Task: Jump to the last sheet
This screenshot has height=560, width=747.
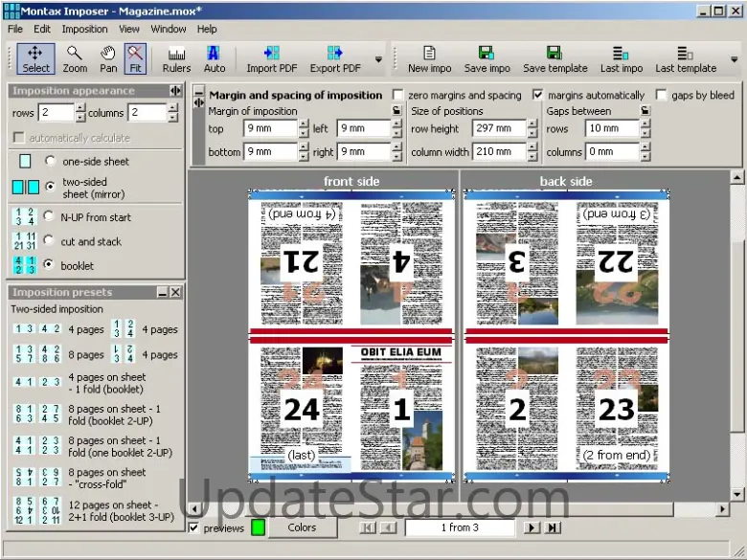Action: pyautogui.click(x=553, y=527)
